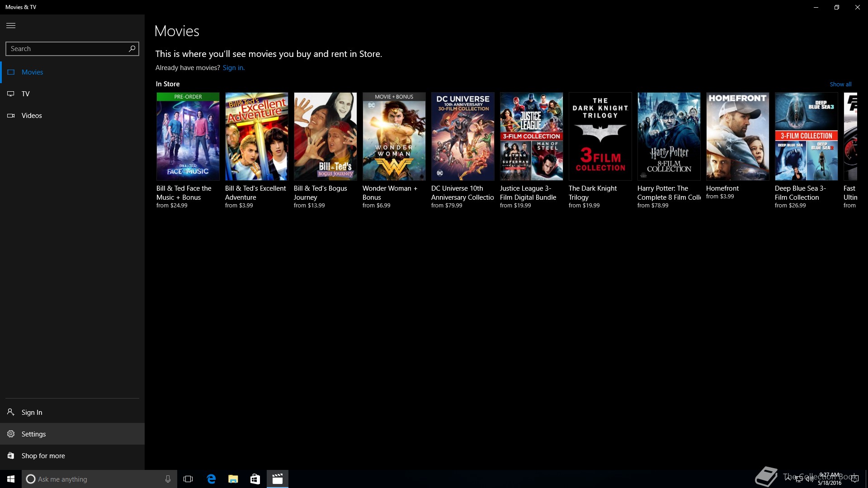Open Bill & Ted's Excellent Adventure poster
Image resolution: width=868 pixels, height=488 pixels.
tap(257, 136)
